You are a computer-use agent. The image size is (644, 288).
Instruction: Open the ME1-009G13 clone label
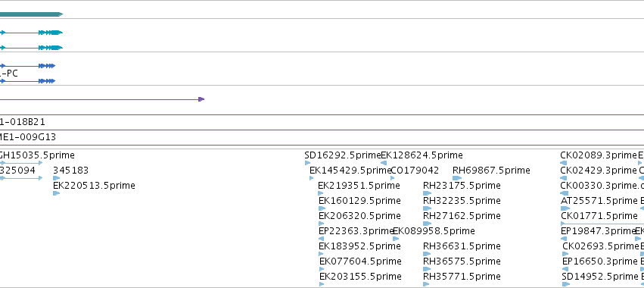[x=28, y=137]
